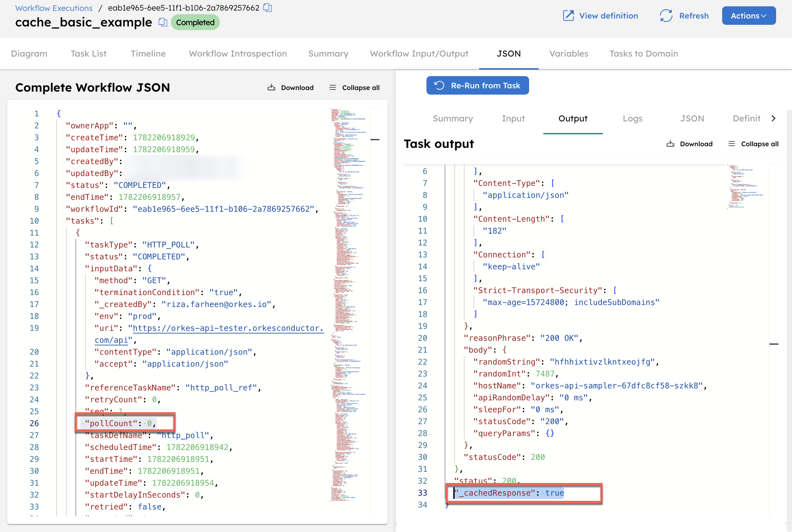Click "env": "prod" line
The image size is (792, 532).
tap(127, 316)
